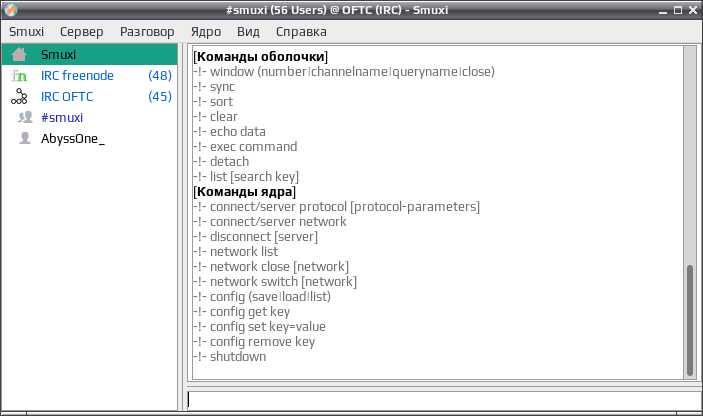The width and height of the screenshot is (703, 416).
Task: Click the 'network list' line
Action: (235, 252)
